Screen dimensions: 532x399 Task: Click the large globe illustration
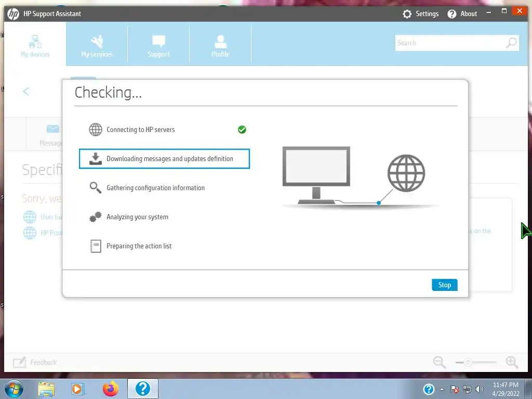406,174
